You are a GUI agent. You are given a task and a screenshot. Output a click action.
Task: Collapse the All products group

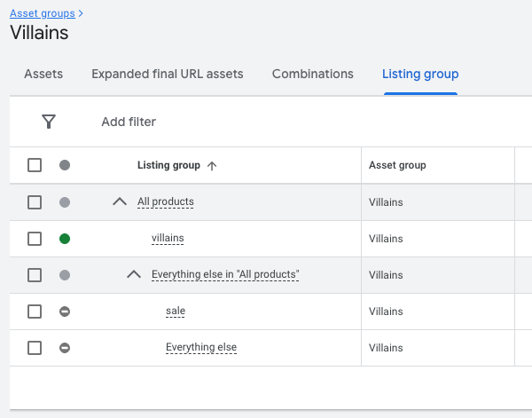(x=120, y=202)
